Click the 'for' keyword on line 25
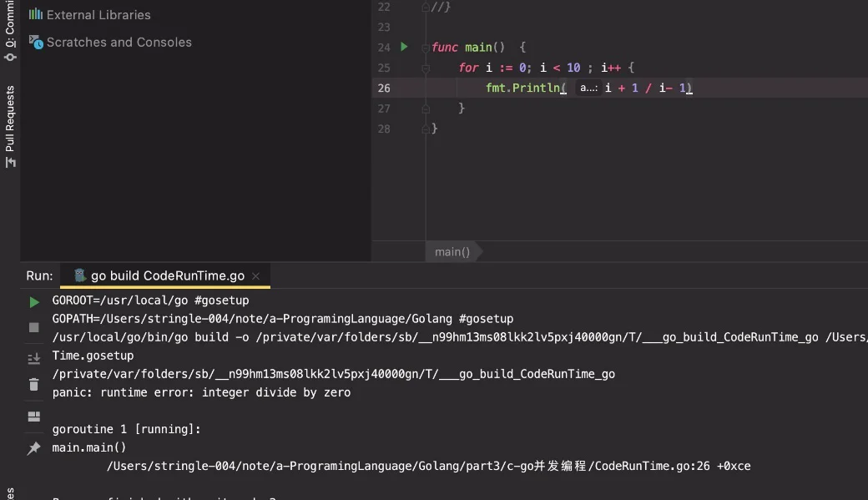The height and width of the screenshot is (500, 868). [468, 68]
